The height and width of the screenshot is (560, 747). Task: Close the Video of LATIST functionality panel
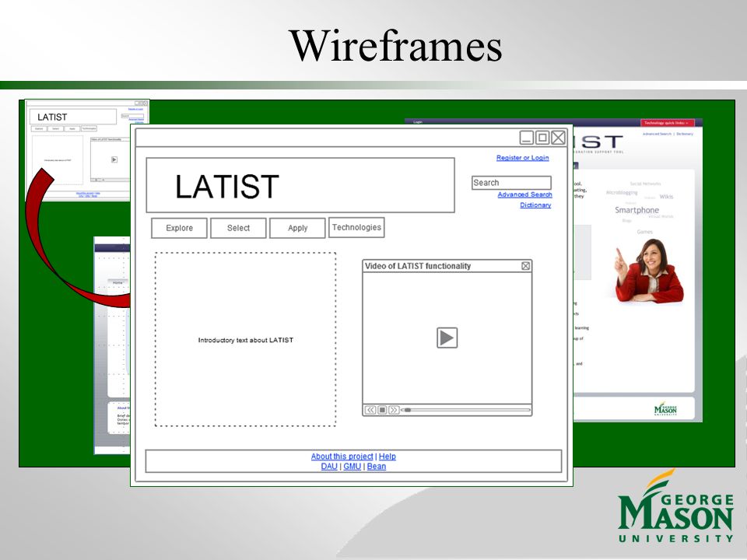[x=525, y=266]
